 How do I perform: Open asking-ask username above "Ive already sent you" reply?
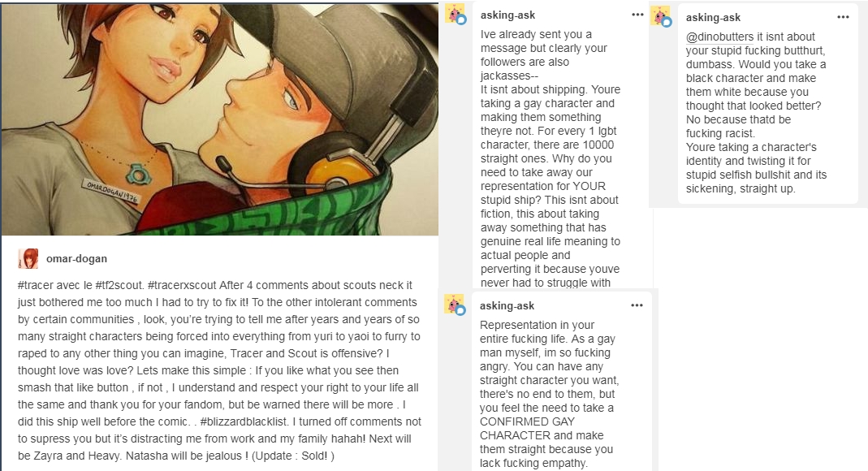pos(507,15)
